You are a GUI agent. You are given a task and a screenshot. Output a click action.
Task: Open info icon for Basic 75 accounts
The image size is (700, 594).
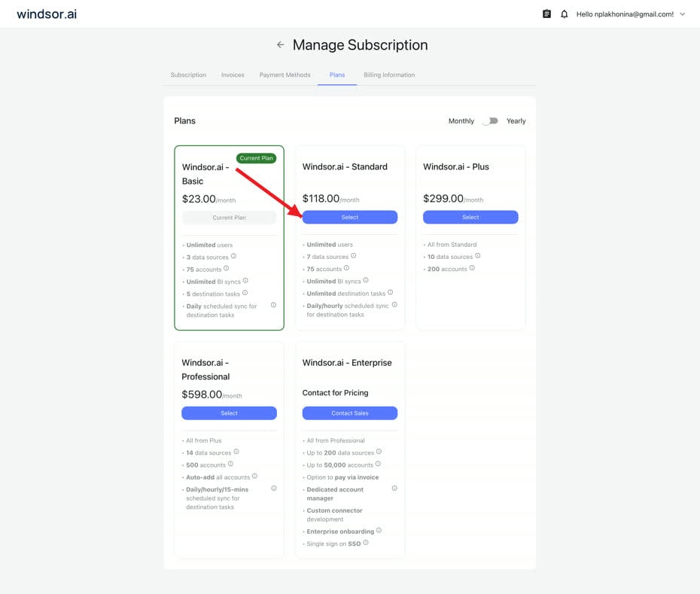(x=227, y=269)
